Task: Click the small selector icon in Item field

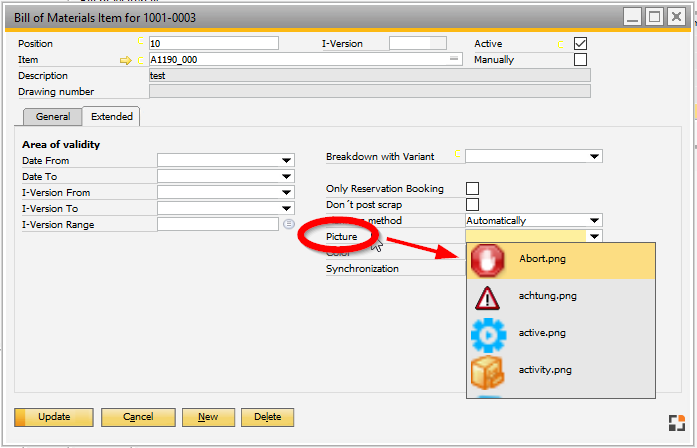Action: [455, 60]
